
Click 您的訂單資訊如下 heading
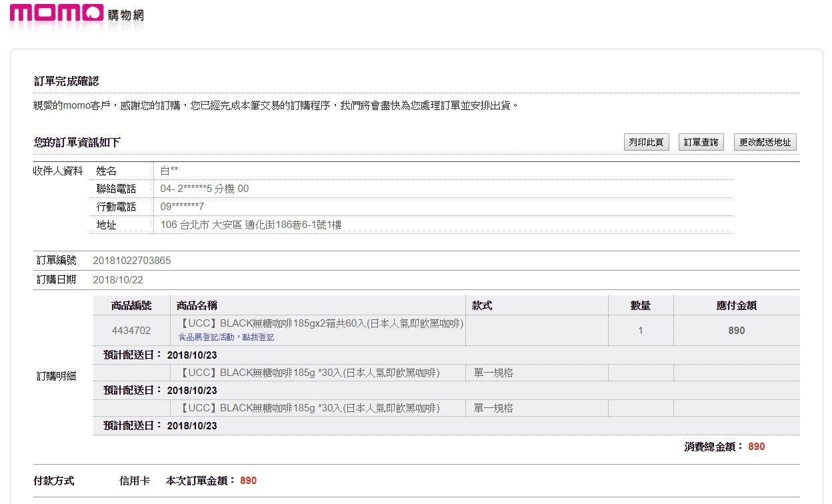[x=77, y=143]
